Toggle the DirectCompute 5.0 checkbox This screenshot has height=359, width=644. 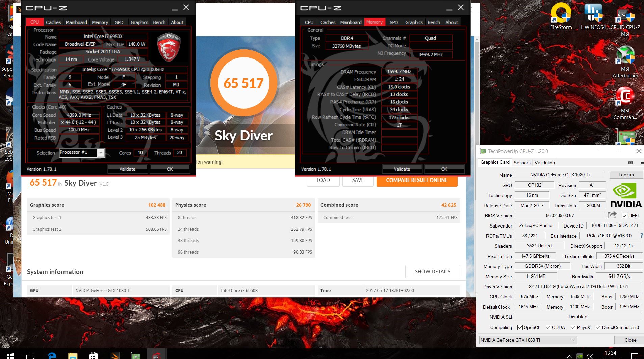click(x=598, y=327)
